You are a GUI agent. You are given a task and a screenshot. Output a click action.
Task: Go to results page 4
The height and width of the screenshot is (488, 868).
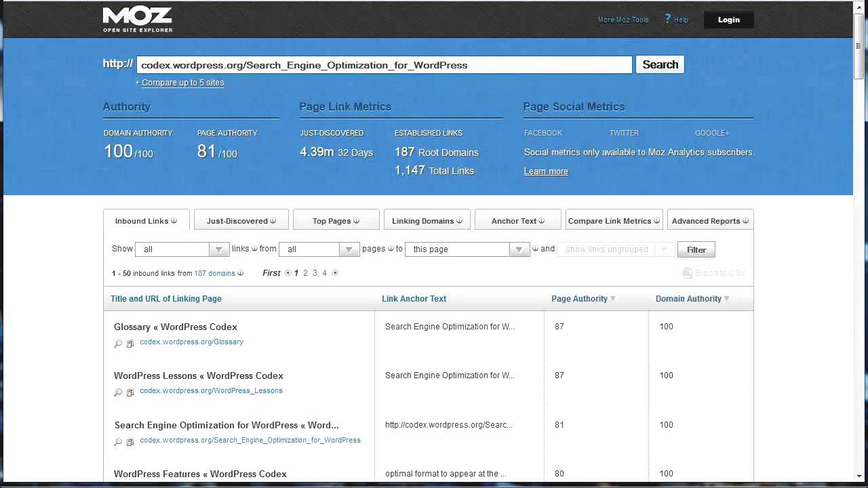[324, 273]
